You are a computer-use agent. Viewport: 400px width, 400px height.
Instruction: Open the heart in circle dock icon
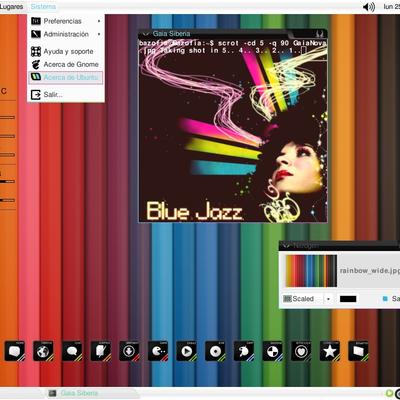(x=301, y=351)
